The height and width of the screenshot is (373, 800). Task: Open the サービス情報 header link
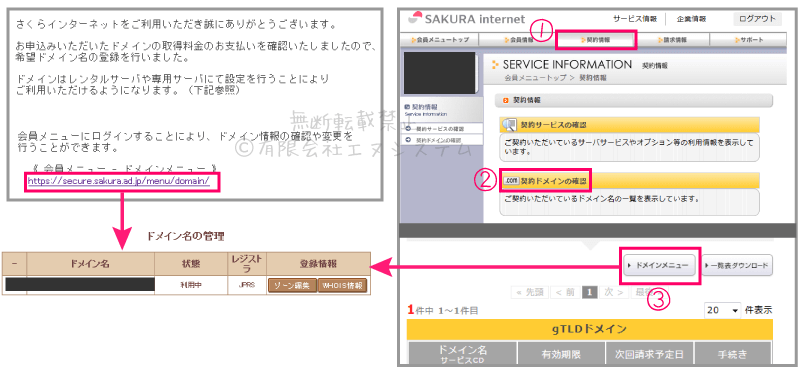tap(635, 19)
